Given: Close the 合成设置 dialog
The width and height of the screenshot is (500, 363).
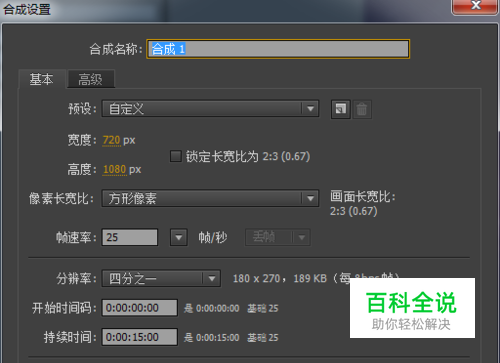Looking at the screenshot, I should 475,6.
